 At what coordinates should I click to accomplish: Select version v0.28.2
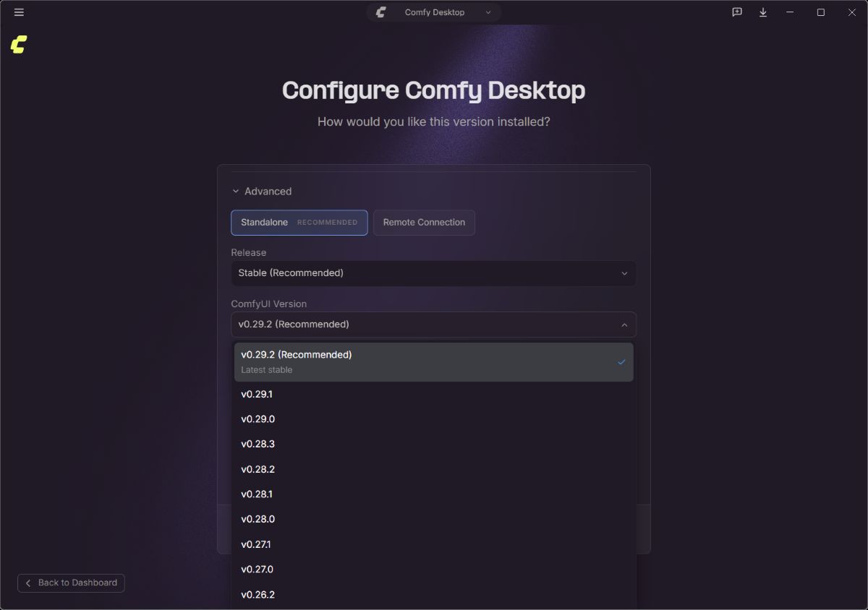point(434,470)
